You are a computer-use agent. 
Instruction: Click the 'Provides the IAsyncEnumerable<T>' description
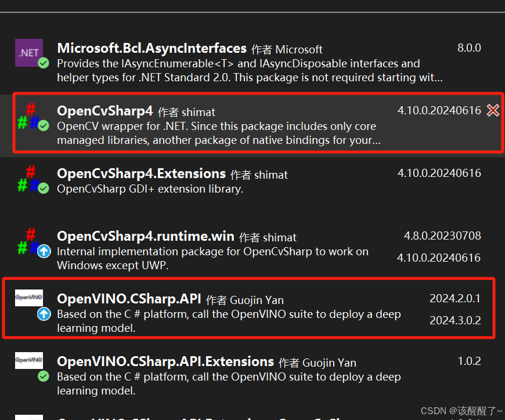pyautogui.click(x=250, y=70)
